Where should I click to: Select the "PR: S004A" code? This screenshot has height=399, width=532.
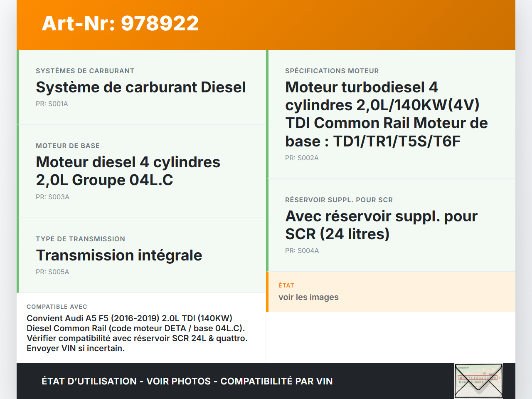click(302, 250)
